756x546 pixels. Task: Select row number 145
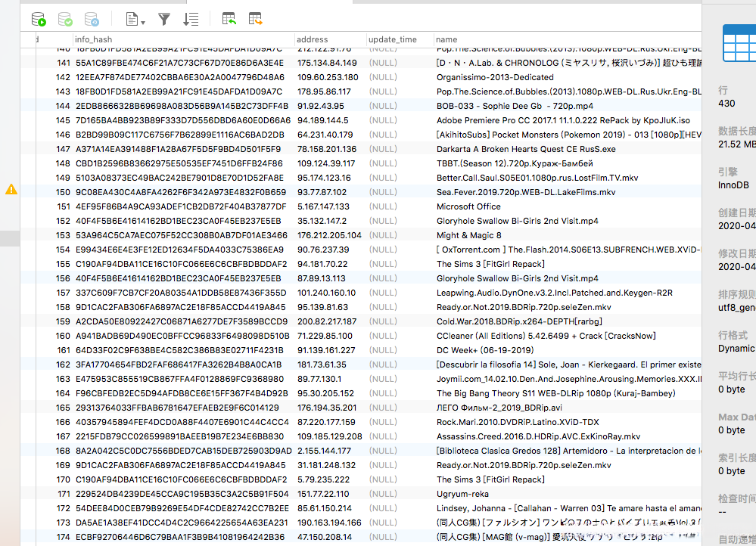[63, 120]
